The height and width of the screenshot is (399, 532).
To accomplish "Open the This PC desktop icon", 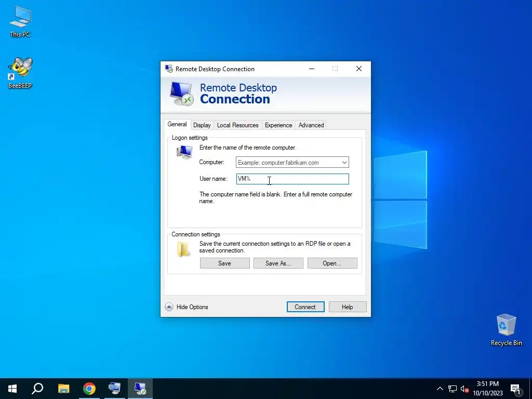I will [x=20, y=21].
